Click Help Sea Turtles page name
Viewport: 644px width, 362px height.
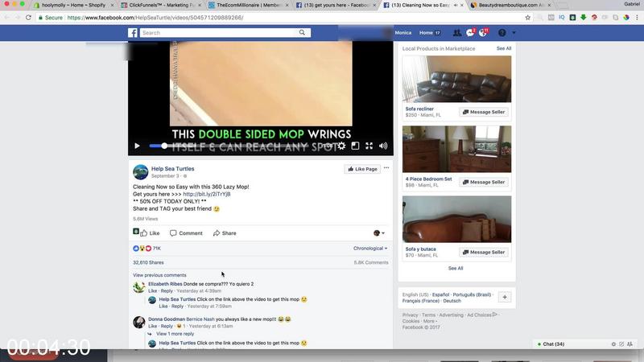172,169
